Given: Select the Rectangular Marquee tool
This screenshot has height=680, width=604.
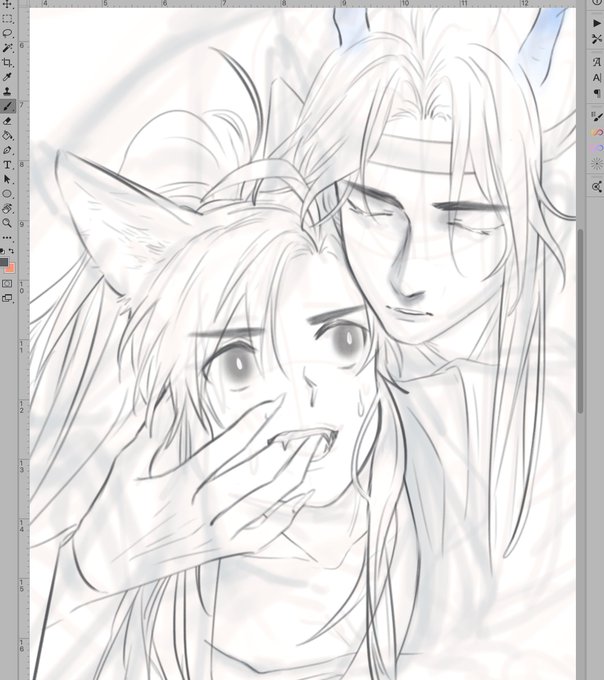Looking at the screenshot, I should point(7,19).
